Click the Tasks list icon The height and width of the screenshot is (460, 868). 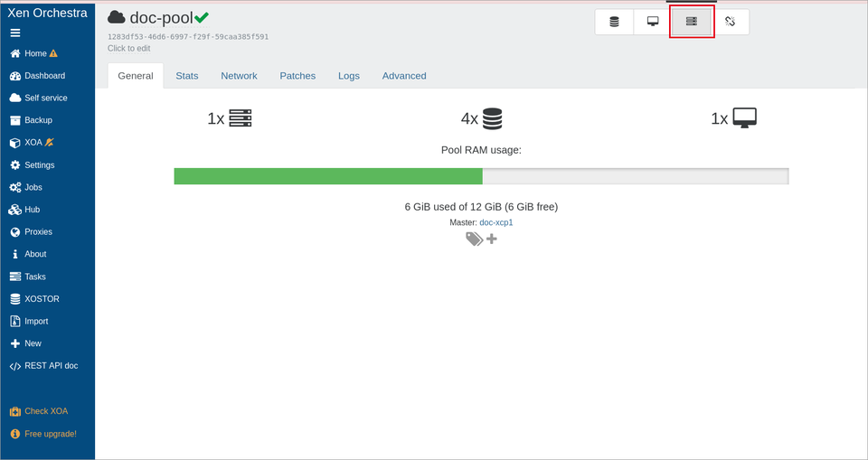coord(15,277)
